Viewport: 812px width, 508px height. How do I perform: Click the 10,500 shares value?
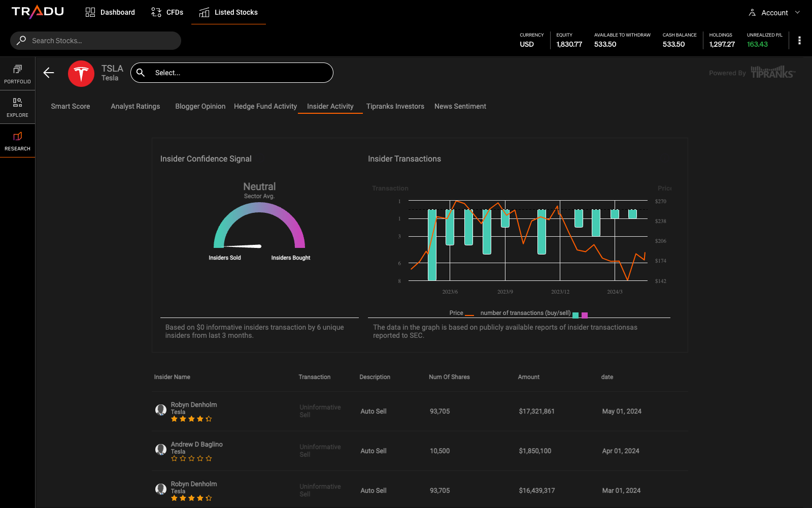pos(439,451)
